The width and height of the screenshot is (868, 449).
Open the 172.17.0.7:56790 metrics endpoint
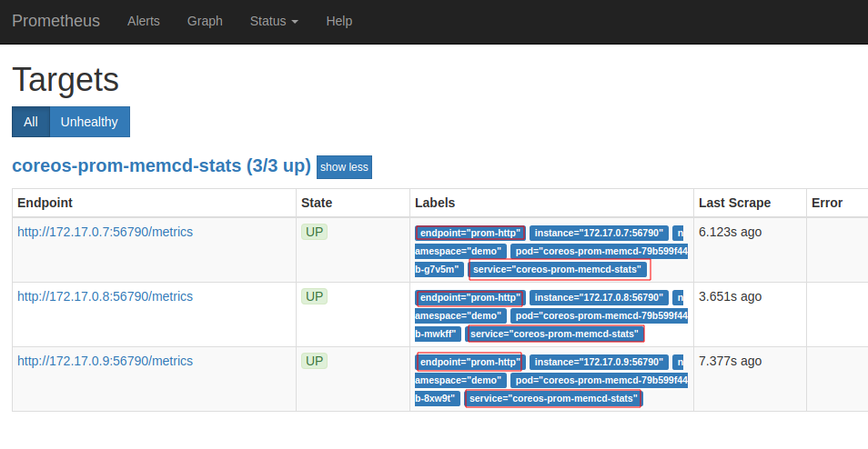105,232
